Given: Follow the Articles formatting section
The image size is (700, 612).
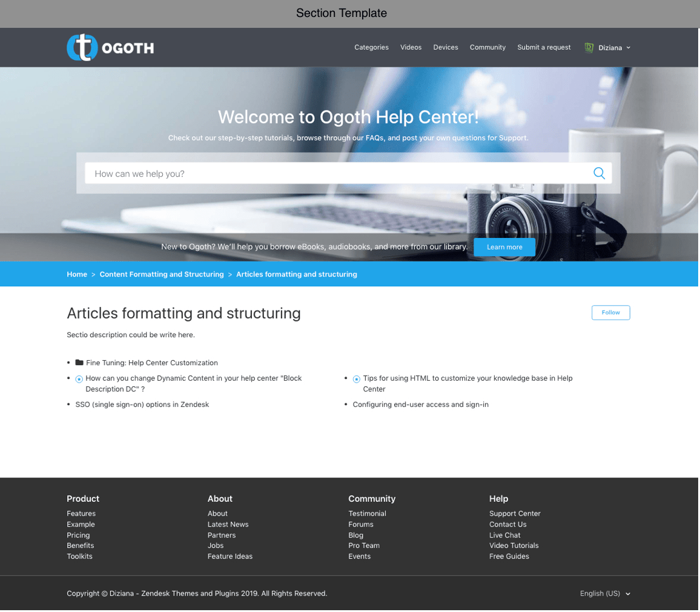Looking at the screenshot, I should (x=610, y=312).
